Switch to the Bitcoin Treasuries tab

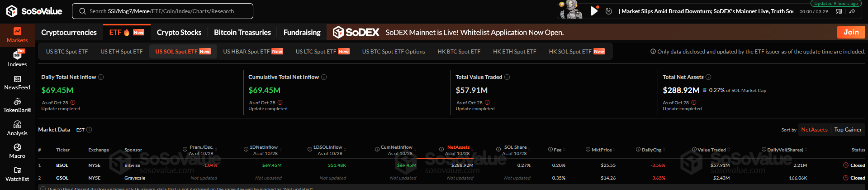[x=242, y=32]
